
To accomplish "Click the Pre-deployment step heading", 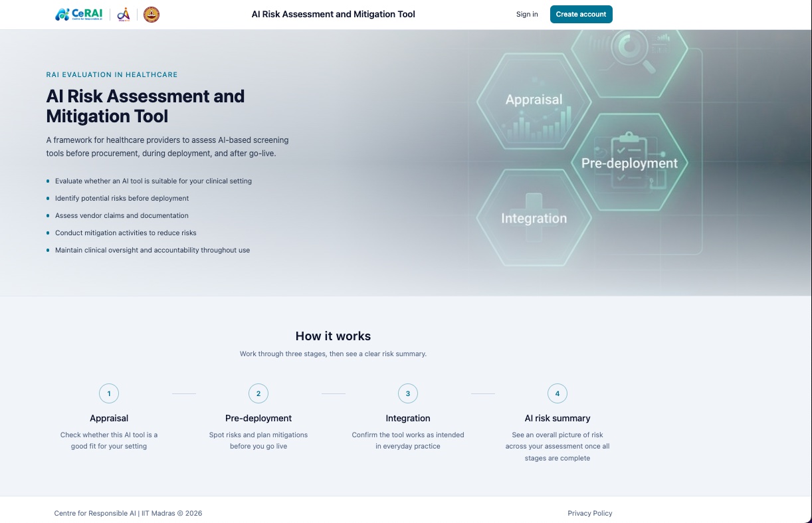I will pos(258,418).
